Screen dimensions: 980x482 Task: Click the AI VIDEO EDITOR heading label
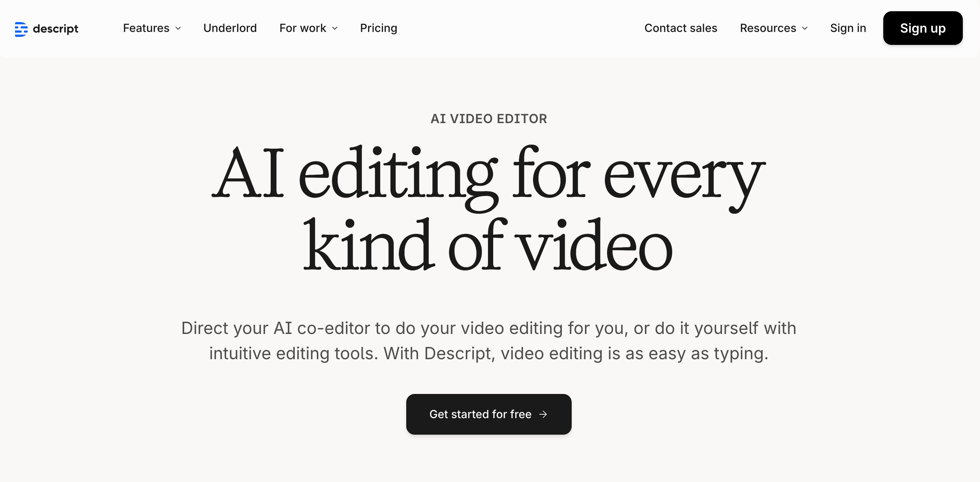tap(489, 119)
